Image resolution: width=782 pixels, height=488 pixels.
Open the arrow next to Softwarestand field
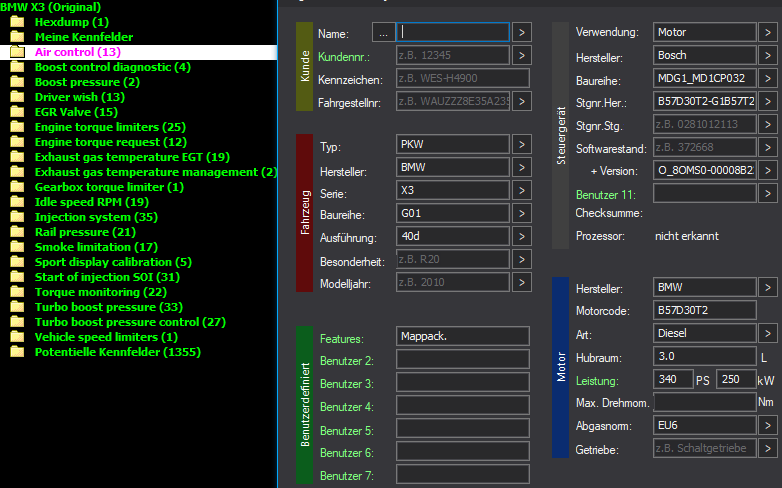(768, 147)
